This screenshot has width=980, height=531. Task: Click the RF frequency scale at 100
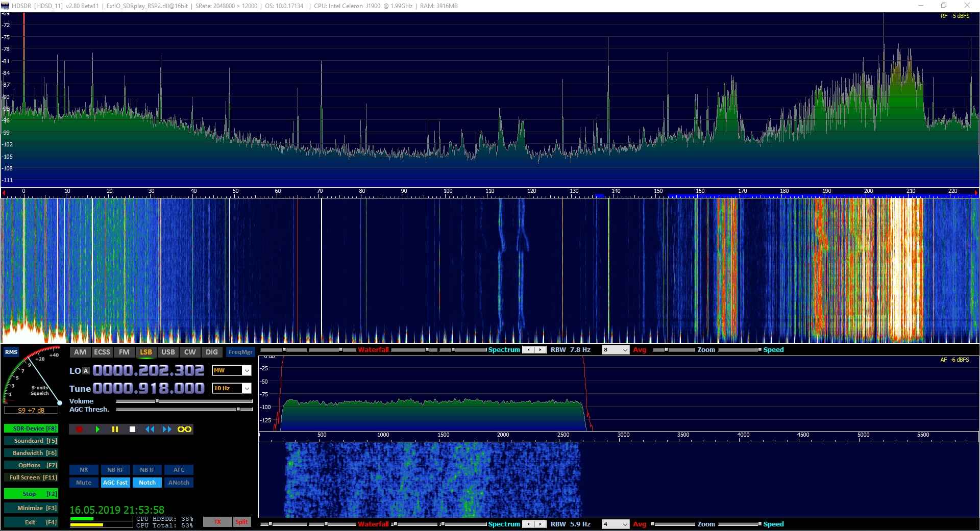(448, 191)
